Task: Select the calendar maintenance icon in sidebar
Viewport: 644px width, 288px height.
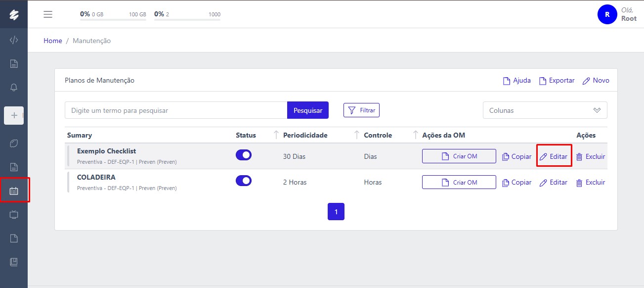Action: coord(14,190)
